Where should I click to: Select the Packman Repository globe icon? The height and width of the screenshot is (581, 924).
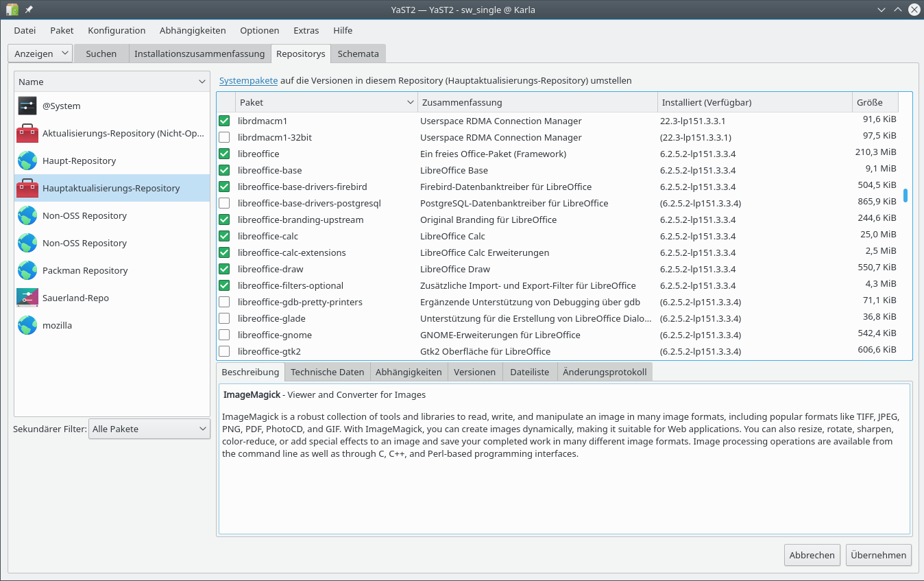coord(27,270)
